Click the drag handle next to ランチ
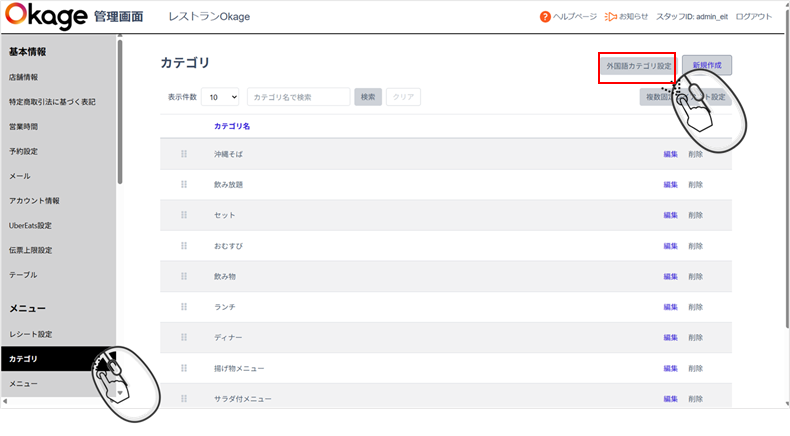The image size is (790, 436). [184, 307]
